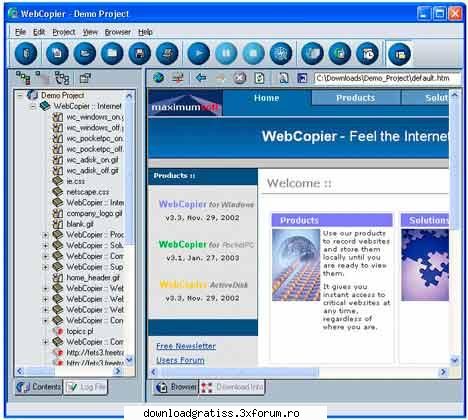Expand the WebCopier :: Sol tree node
Image resolution: width=468 pixels, height=420 pixels.
coord(45,246)
